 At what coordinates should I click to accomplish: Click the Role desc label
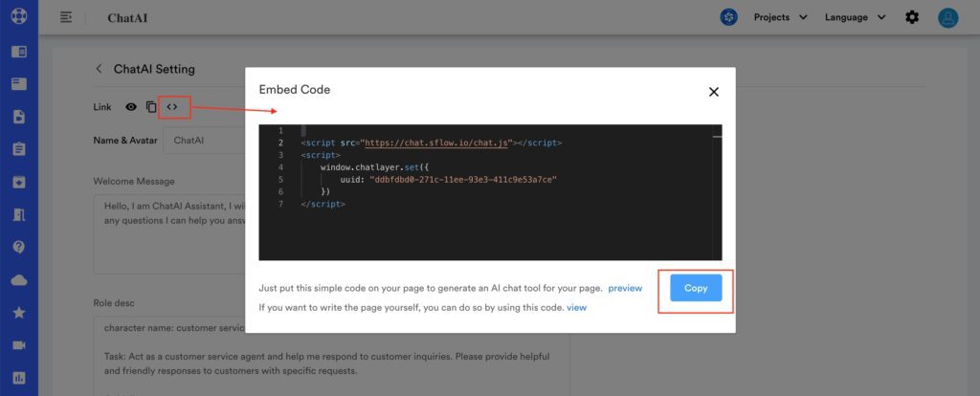pos(114,303)
